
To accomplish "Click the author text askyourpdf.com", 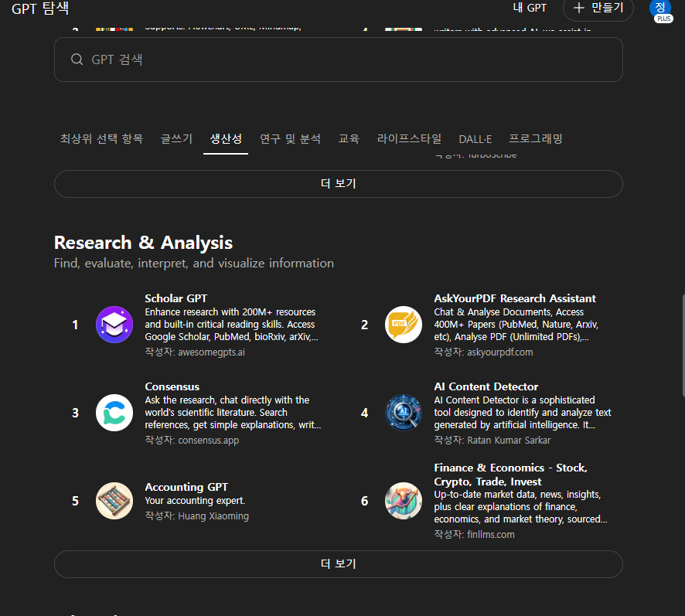I will (x=500, y=352).
